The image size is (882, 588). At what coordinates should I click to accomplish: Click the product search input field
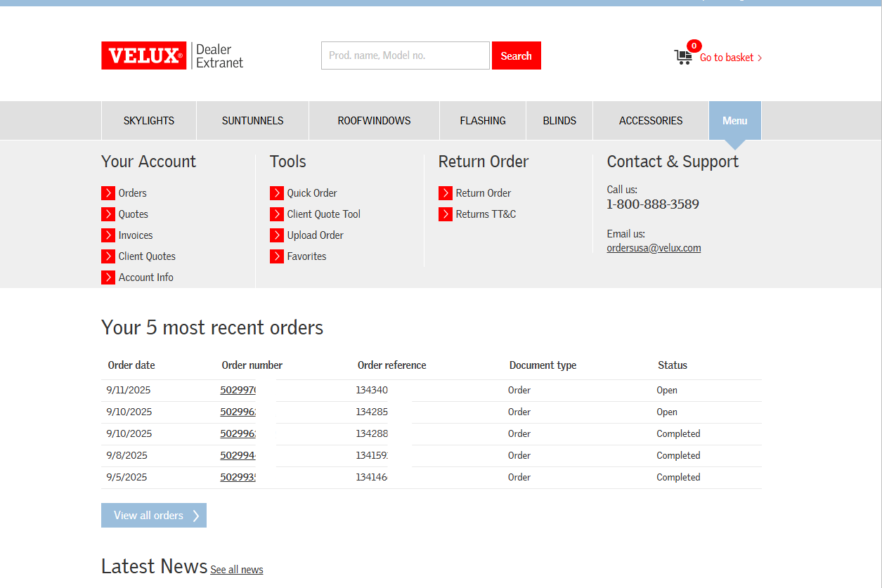406,55
